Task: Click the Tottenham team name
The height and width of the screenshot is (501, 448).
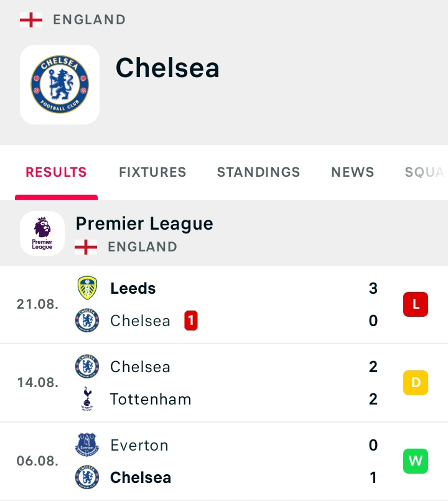Action: [151, 399]
